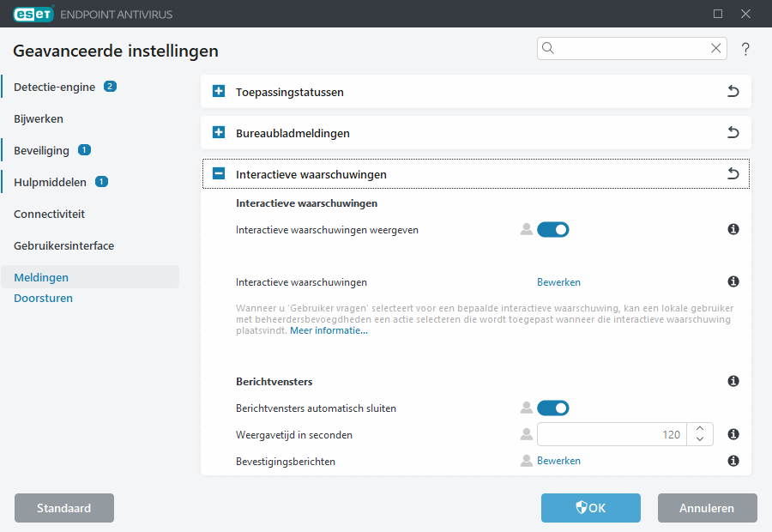Increase Weergavetijd with the up stepper arrow
This screenshot has width=772, height=532.
(700, 429)
